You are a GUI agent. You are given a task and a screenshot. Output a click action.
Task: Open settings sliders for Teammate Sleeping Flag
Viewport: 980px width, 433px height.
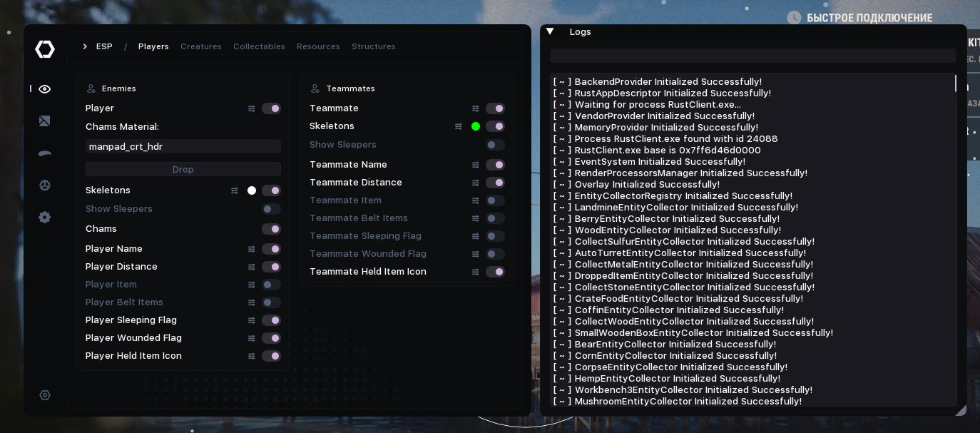(476, 236)
